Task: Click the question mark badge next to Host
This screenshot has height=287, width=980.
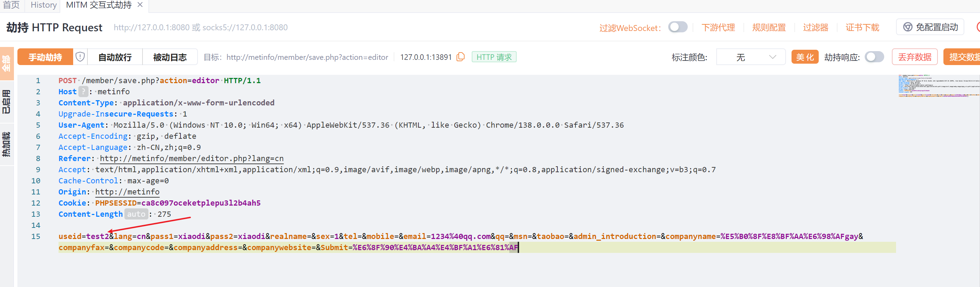Action: (83, 91)
